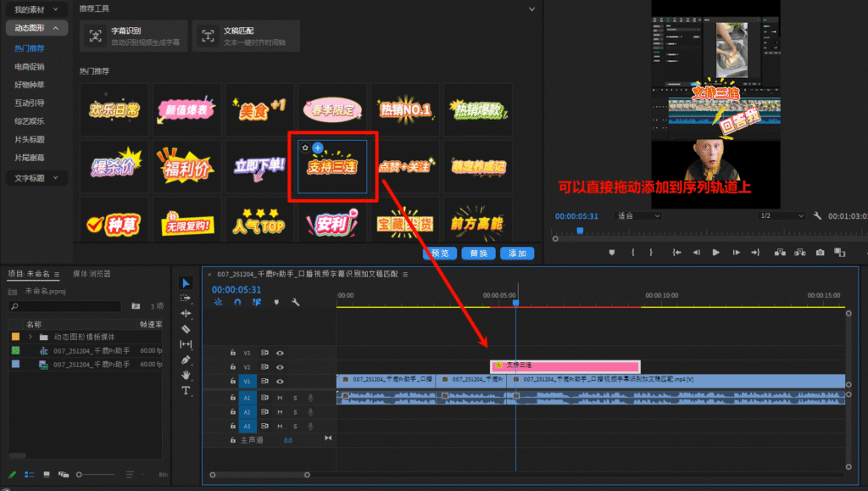The image size is (868, 491).
Task: Mute audio track A1
Action: 280,397
